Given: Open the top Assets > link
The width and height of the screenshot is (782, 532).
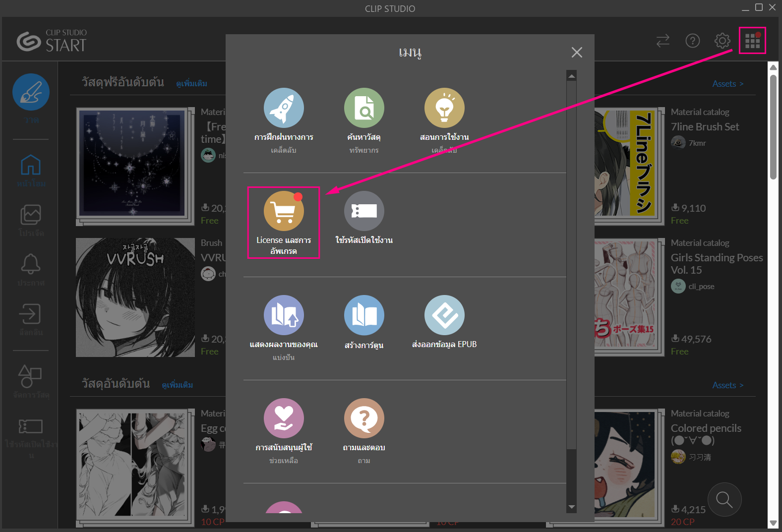Looking at the screenshot, I should pos(727,84).
